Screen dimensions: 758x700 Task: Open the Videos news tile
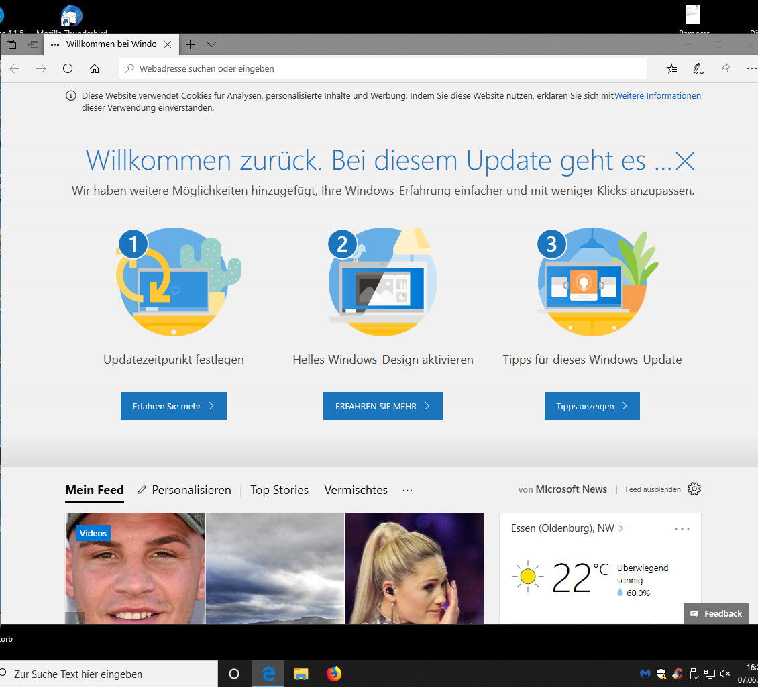[136, 569]
